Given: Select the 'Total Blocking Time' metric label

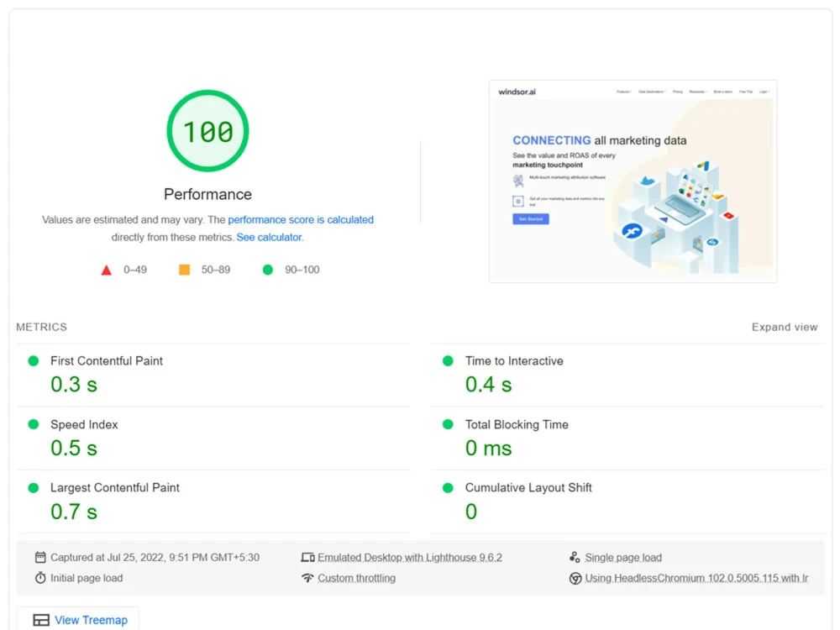Looking at the screenshot, I should 517,425.
